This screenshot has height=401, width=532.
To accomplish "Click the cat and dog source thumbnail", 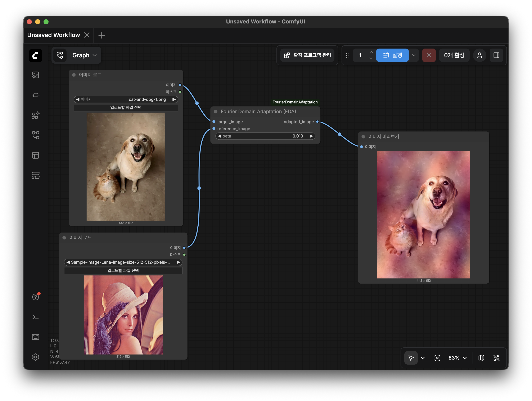I will click(x=126, y=167).
